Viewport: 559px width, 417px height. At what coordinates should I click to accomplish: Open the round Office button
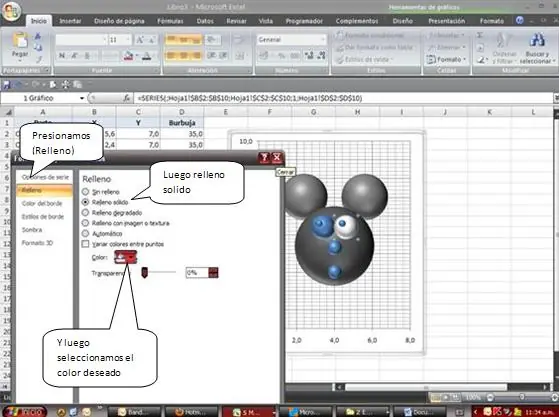click(11, 11)
